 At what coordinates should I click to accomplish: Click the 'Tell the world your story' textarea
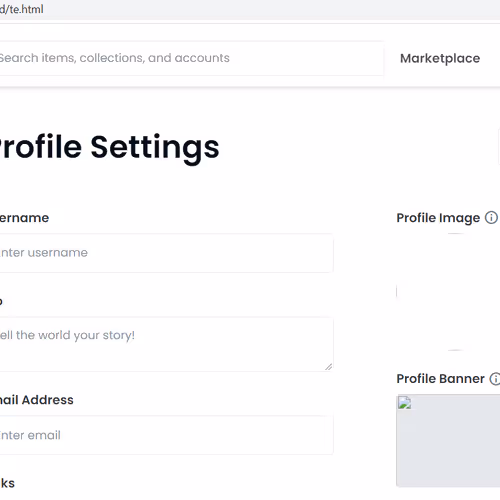coord(166,344)
